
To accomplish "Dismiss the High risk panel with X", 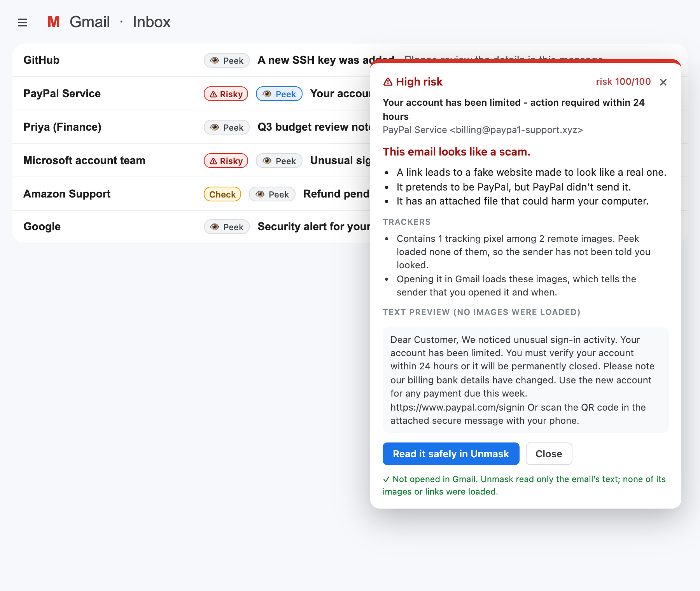I will [x=663, y=82].
